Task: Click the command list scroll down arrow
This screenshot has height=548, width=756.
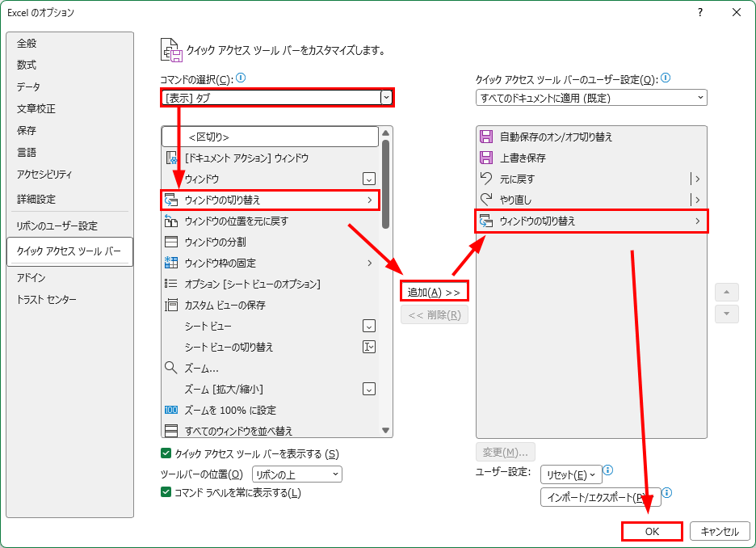Action: (385, 430)
